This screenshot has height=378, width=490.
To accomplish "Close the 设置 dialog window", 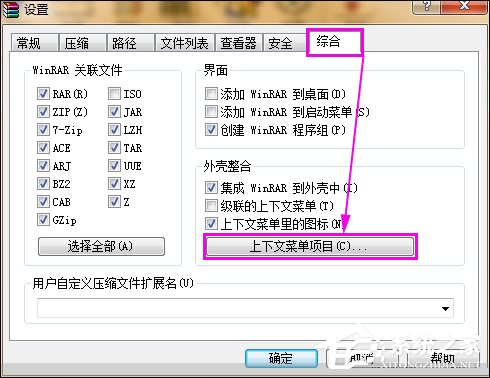I will pos(464,7).
